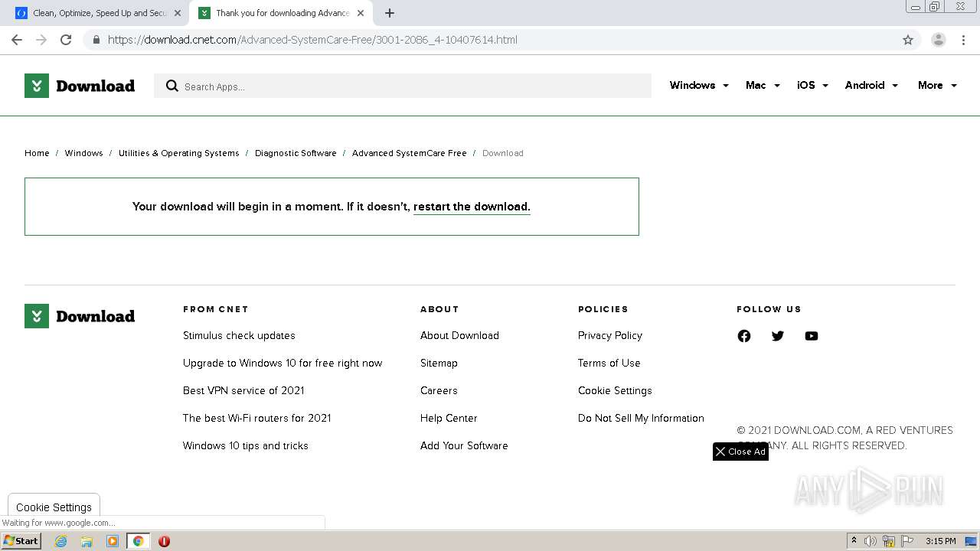
Task: Go to Home breadcrumb
Action: 37,153
